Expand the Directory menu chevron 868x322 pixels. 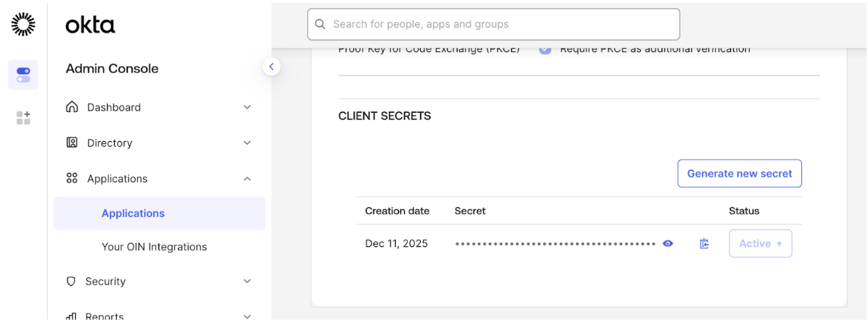pos(247,143)
